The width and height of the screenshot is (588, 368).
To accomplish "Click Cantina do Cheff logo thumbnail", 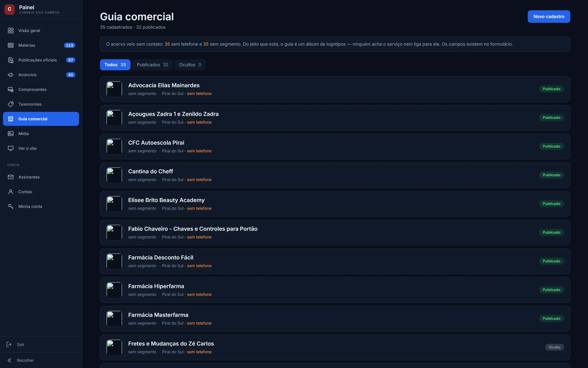I will click(x=114, y=175).
